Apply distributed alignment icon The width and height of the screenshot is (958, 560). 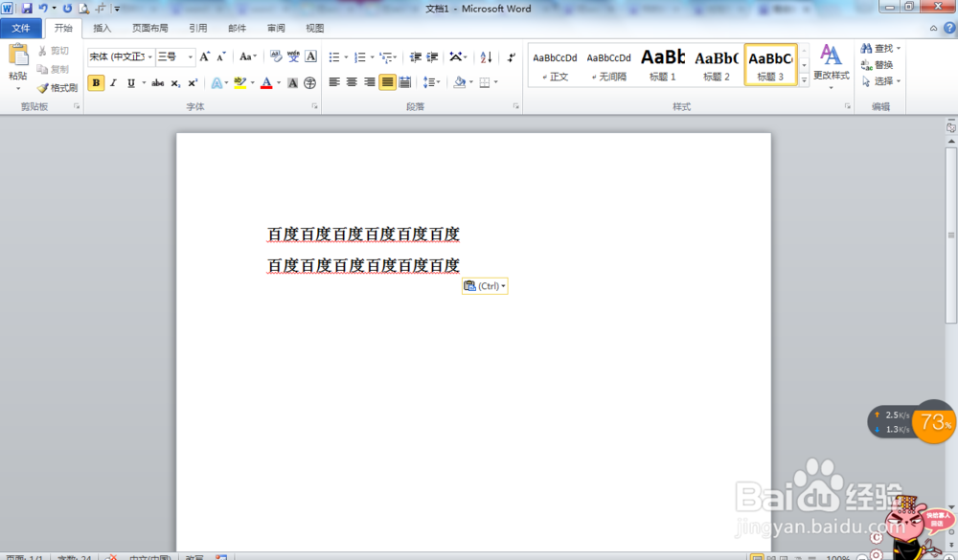tap(404, 82)
